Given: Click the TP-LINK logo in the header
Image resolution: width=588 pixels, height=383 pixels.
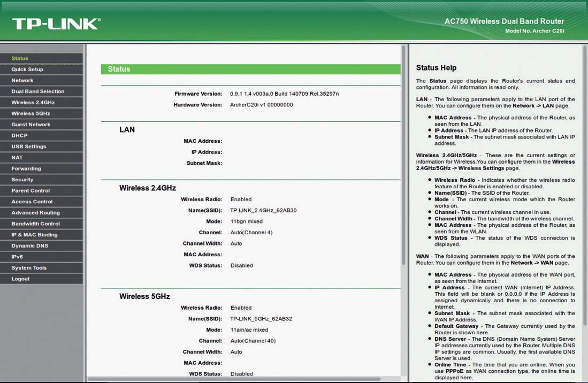Looking at the screenshot, I should click(56, 24).
